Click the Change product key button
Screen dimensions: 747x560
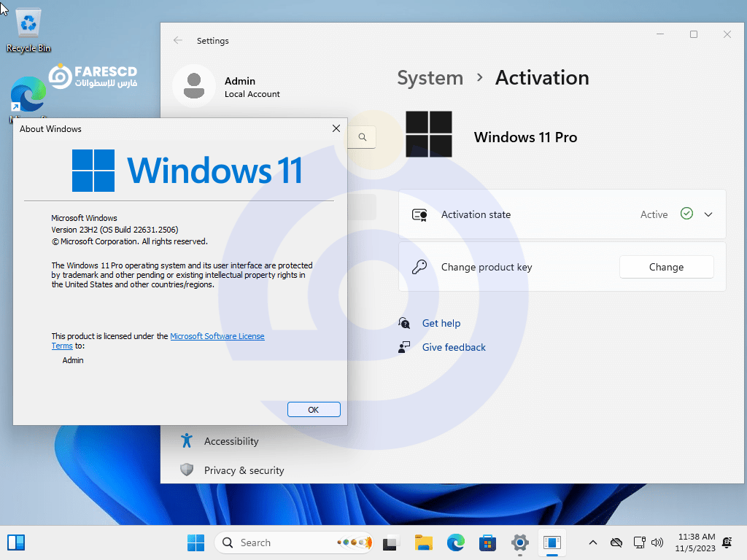pyautogui.click(x=666, y=267)
